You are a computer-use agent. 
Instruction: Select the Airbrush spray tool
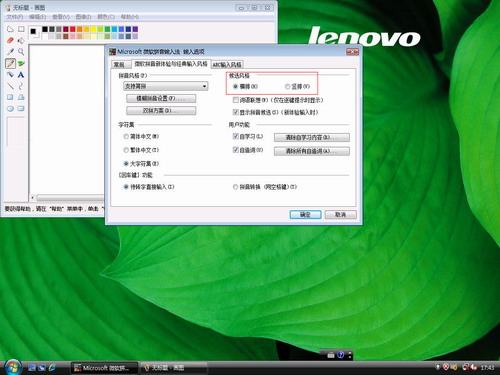coord(10,75)
